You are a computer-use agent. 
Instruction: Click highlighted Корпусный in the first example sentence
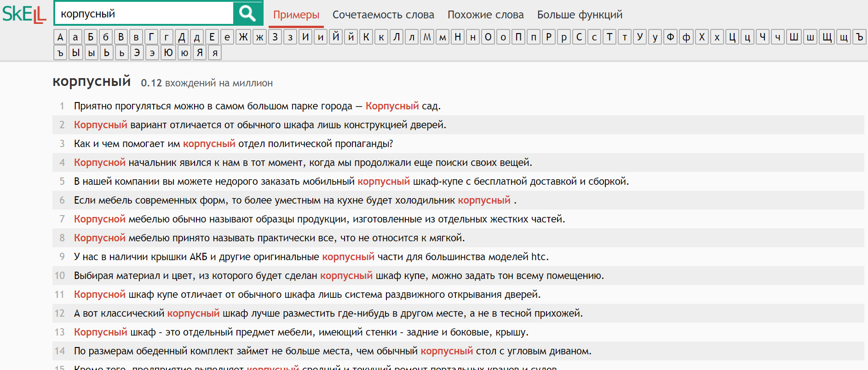click(392, 106)
